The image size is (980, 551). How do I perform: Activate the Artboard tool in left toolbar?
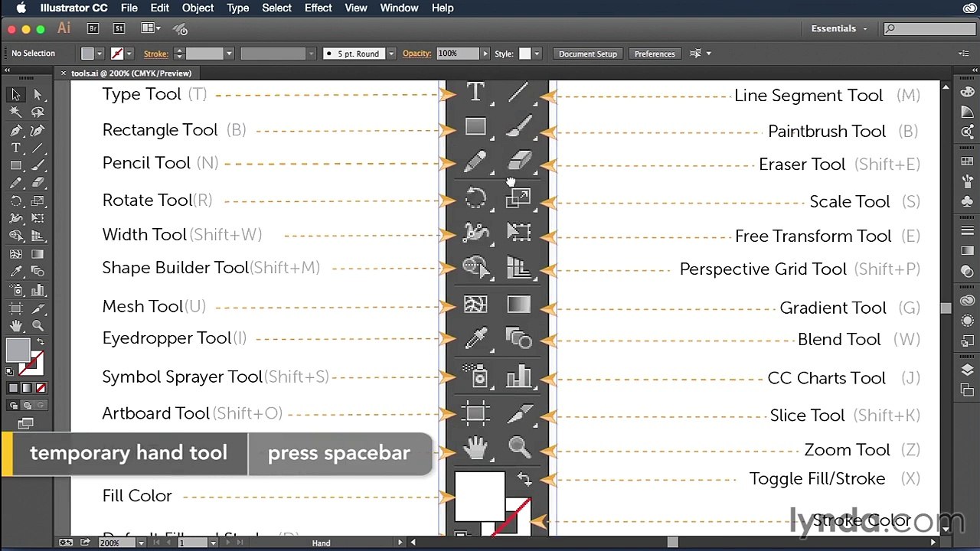(15, 308)
